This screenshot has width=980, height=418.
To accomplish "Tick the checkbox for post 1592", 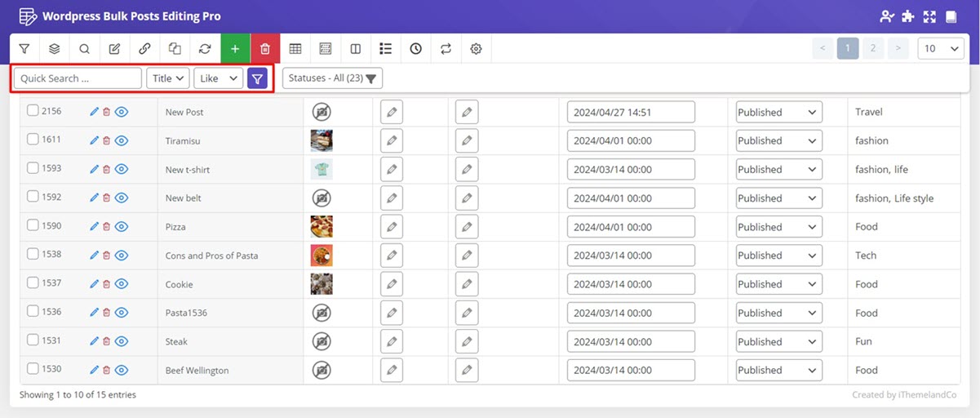I will click(33, 197).
